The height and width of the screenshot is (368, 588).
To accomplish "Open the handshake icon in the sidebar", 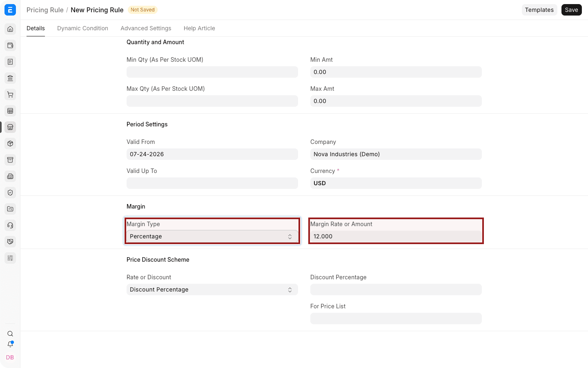I will point(10,242).
